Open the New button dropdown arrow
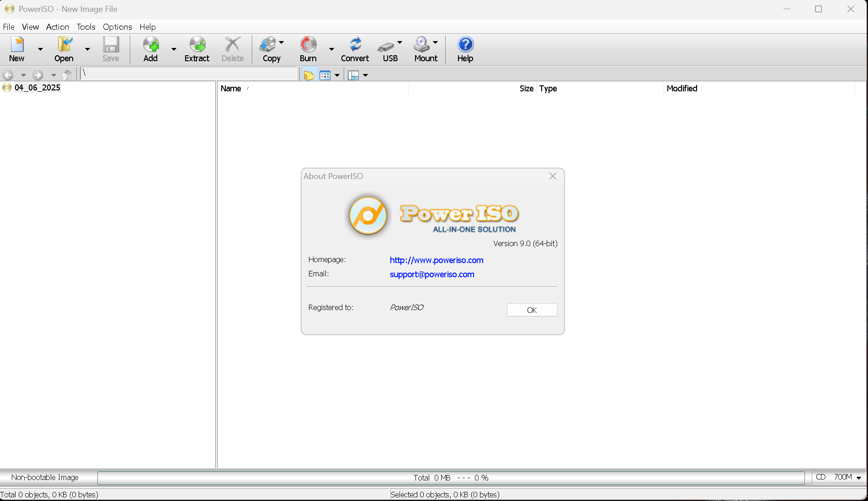This screenshot has width=868, height=501. (x=40, y=49)
